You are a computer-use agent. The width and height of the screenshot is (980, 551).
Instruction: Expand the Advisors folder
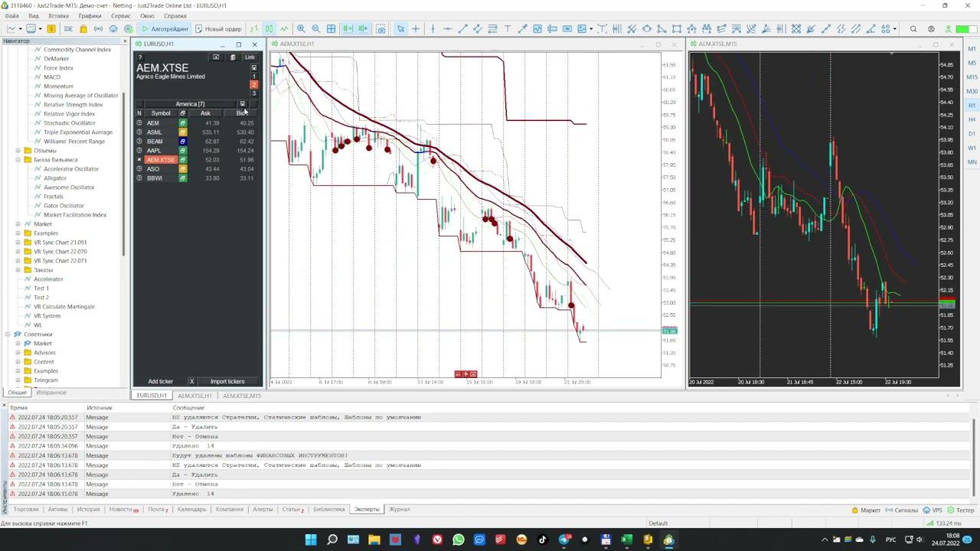pos(18,353)
